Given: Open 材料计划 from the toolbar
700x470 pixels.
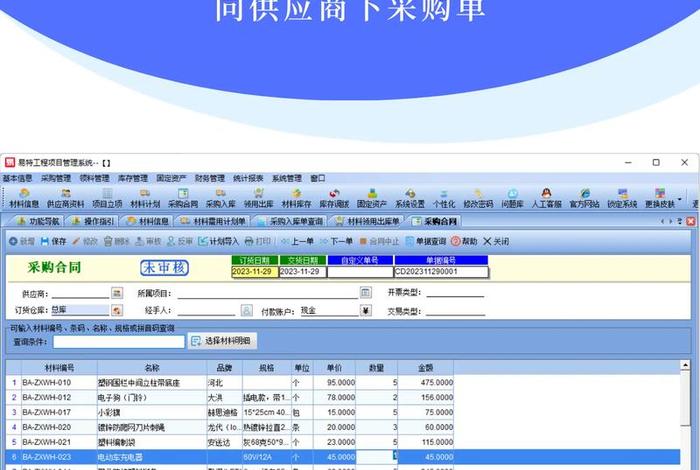Looking at the screenshot, I should 145,198.
